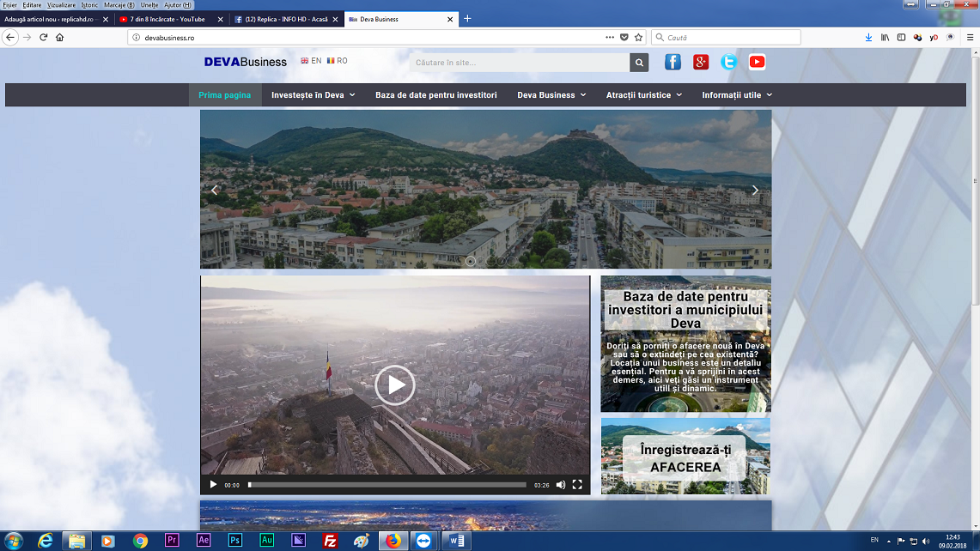Expand the Investește în Deva menu
980x551 pixels.
point(313,95)
